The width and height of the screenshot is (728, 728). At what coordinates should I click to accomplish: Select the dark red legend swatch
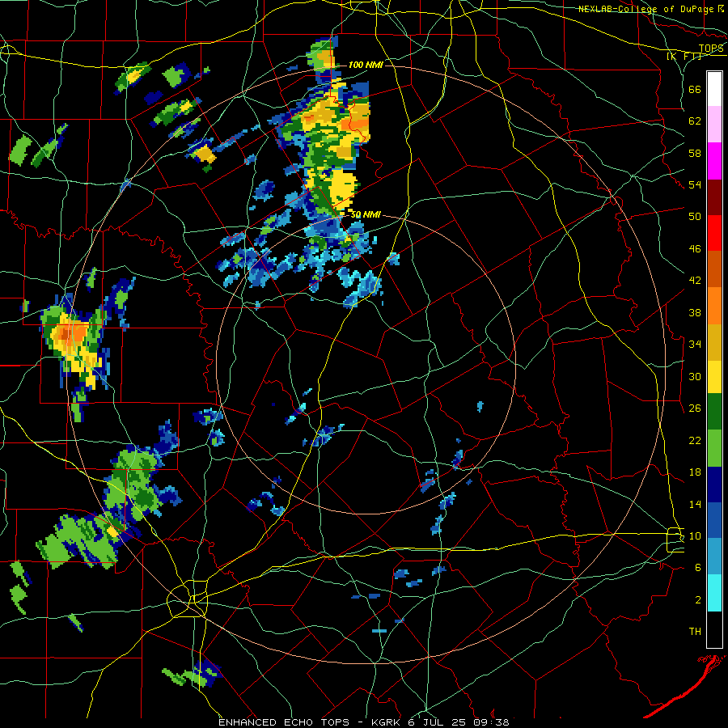(x=714, y=197)
